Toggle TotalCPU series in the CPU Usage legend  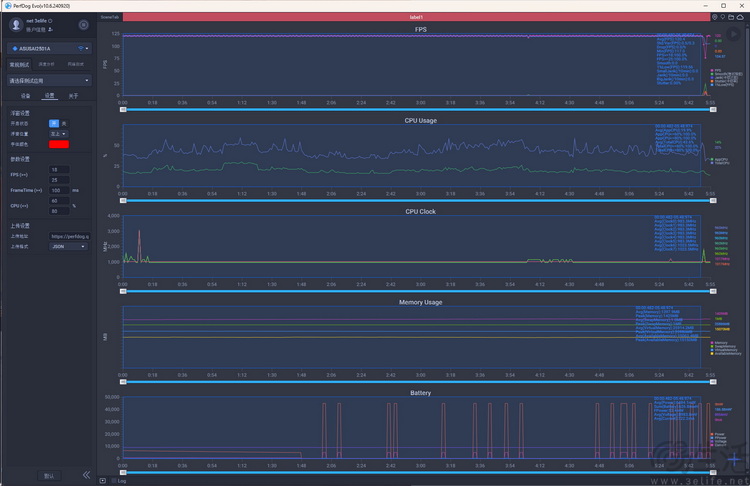[x=720, y=163]
